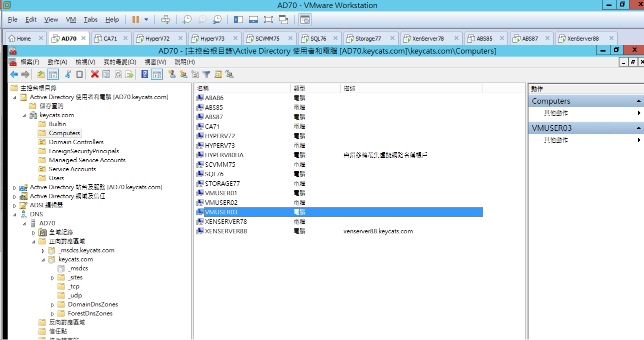Close the Home tab

[41, 38]
